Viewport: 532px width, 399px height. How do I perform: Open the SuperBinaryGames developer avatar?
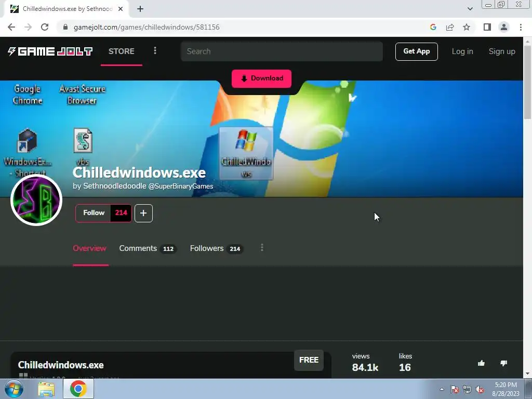tap(36, 200)
